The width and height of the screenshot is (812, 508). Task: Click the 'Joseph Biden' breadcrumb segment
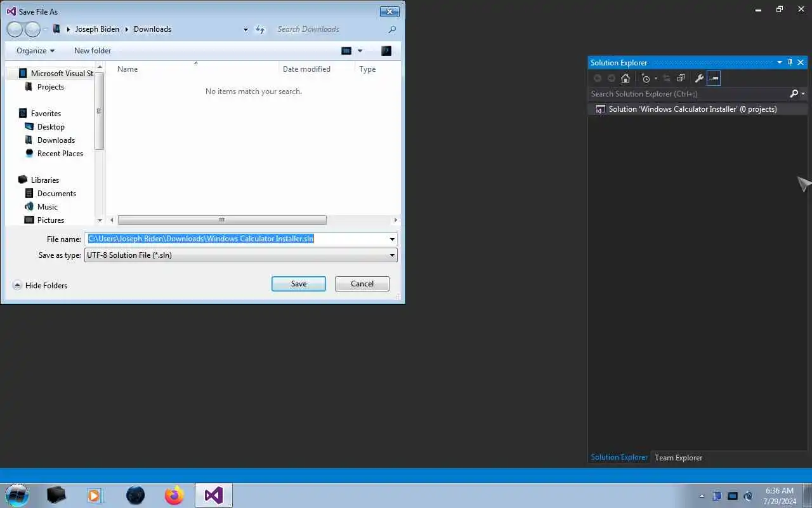tap(97, 29)
